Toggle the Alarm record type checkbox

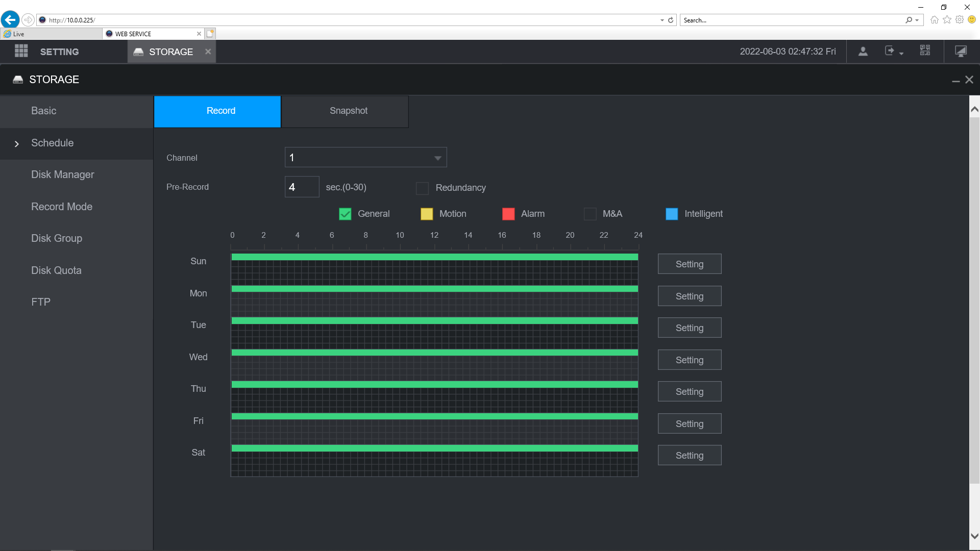508,214
